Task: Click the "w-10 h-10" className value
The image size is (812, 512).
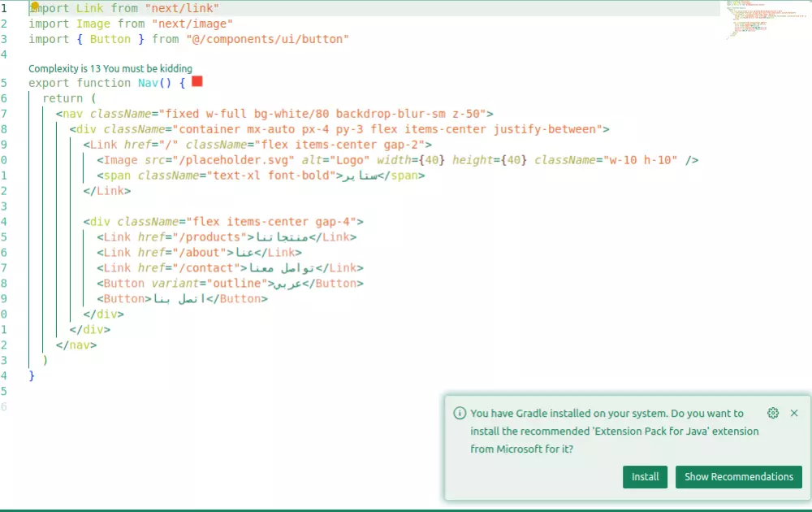Action: tap(640, 160)
